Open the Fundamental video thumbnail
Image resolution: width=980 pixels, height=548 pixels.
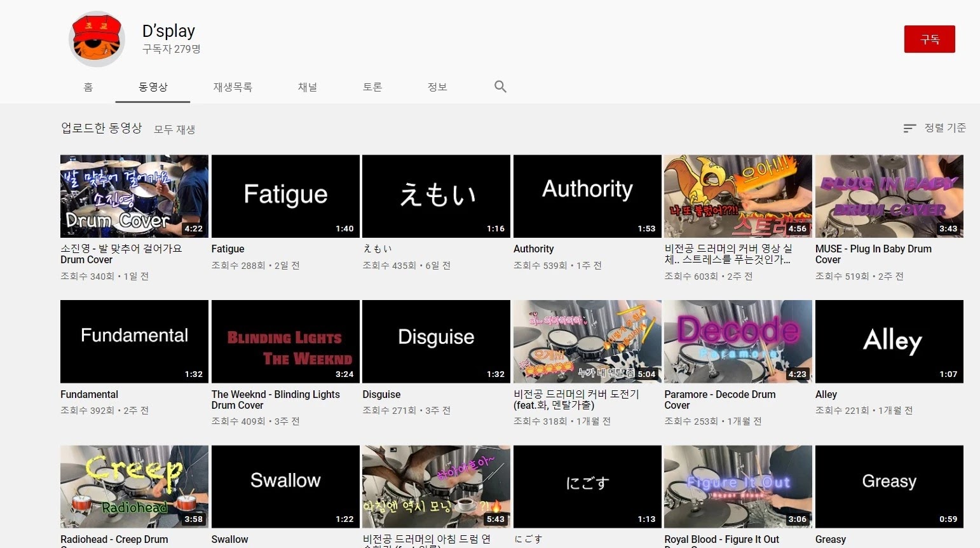coord(134,341)
